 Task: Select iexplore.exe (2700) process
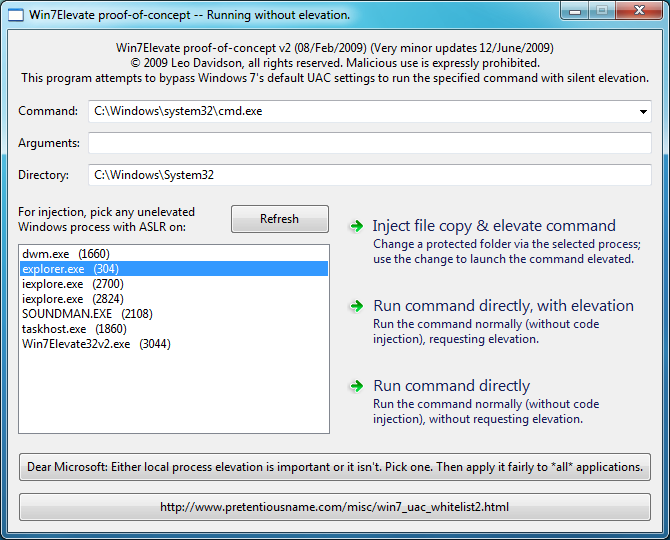(x=174, y=284)
